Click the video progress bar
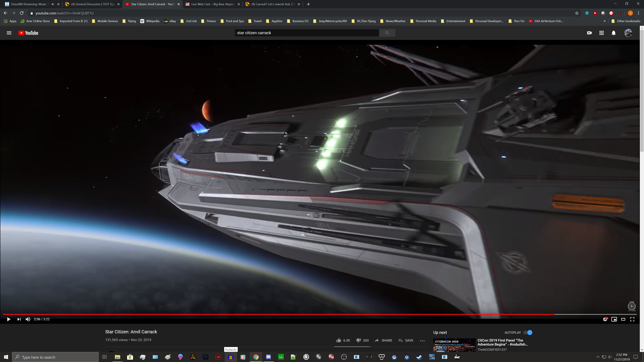 coord(300,314)
